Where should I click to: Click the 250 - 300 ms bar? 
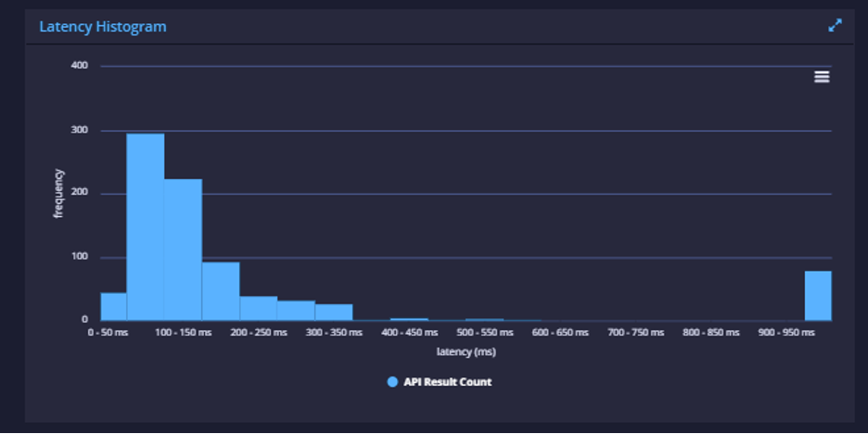tap(296, 311)
